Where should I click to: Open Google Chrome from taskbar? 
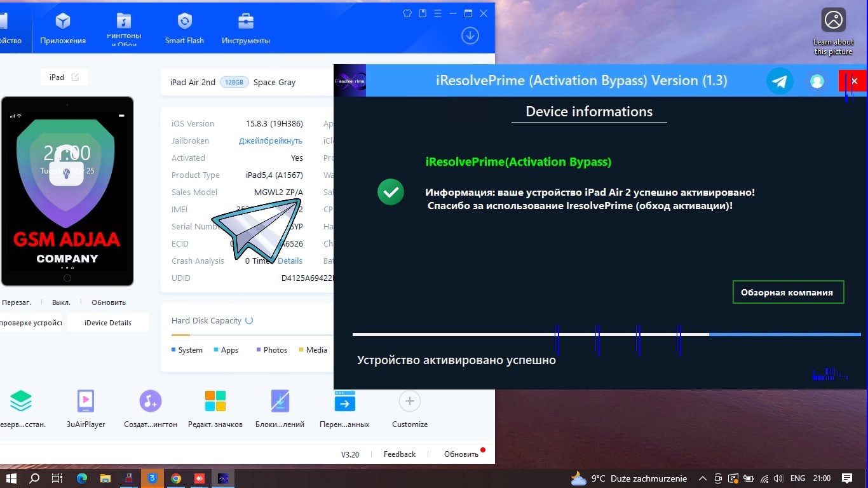[176, 478]
